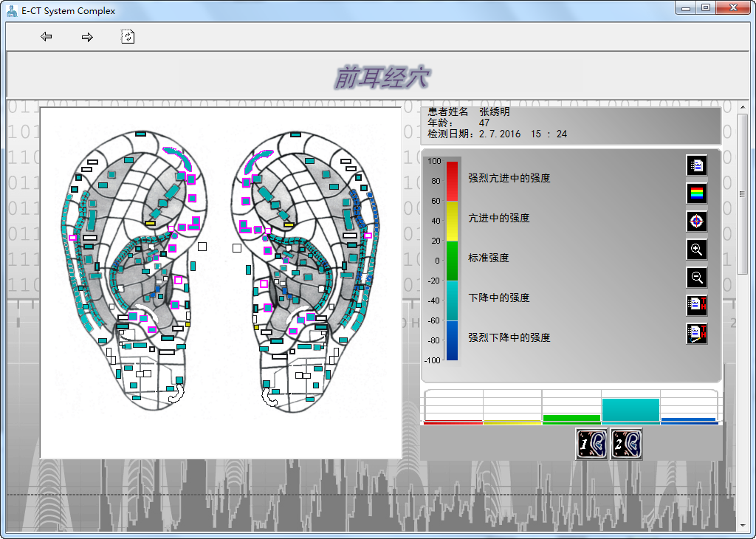Click the forward arrow icon
Image resolution: width=756 pixels, height=539 pixels.
click(x=87, y=37)
